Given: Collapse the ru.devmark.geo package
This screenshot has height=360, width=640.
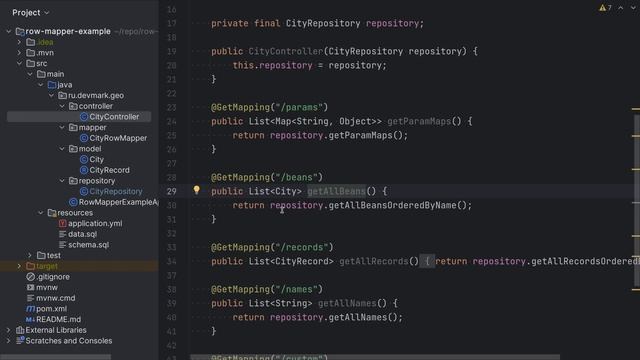Looking at the screenshot, I should [x=51, y=95].
